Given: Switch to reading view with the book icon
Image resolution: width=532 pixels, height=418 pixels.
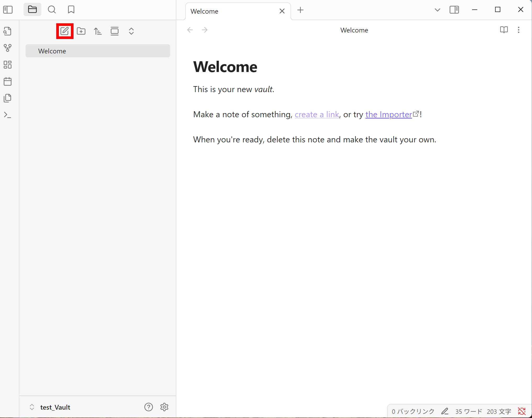Looking at the screenshot, I should pyautogui.click(x=504, y=30).
